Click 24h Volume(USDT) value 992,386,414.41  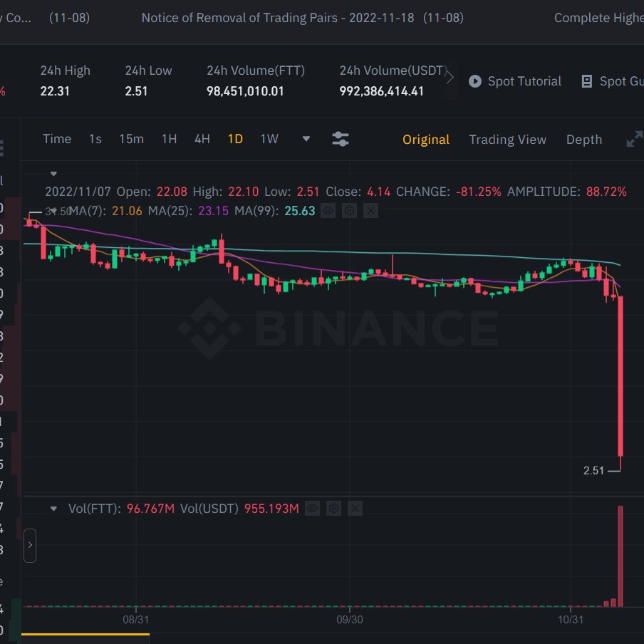382,91
